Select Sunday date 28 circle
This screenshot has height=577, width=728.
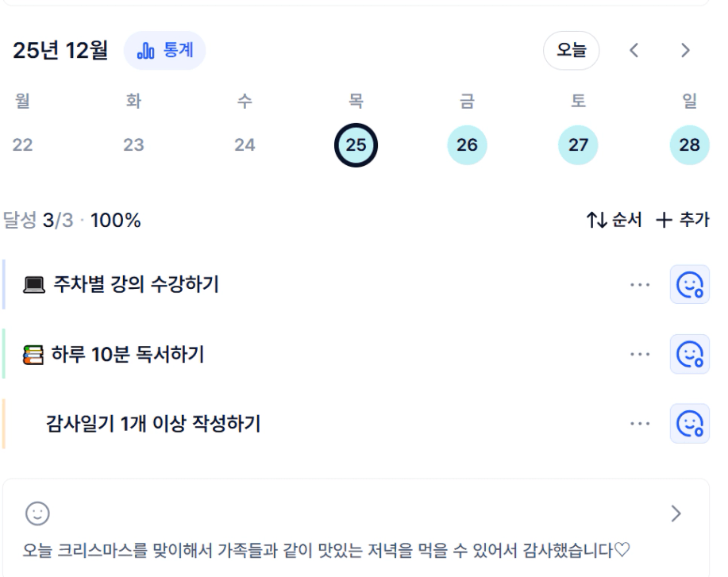(689, 145)
